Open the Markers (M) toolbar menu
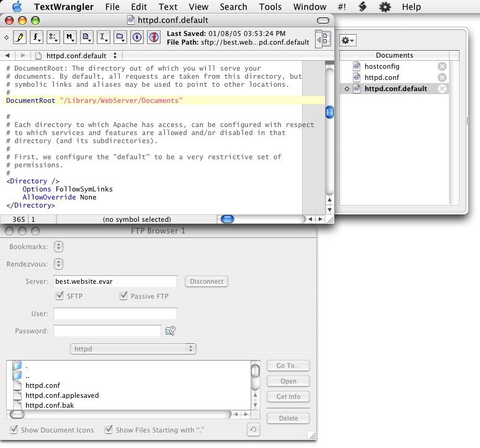 click(70, 38)
